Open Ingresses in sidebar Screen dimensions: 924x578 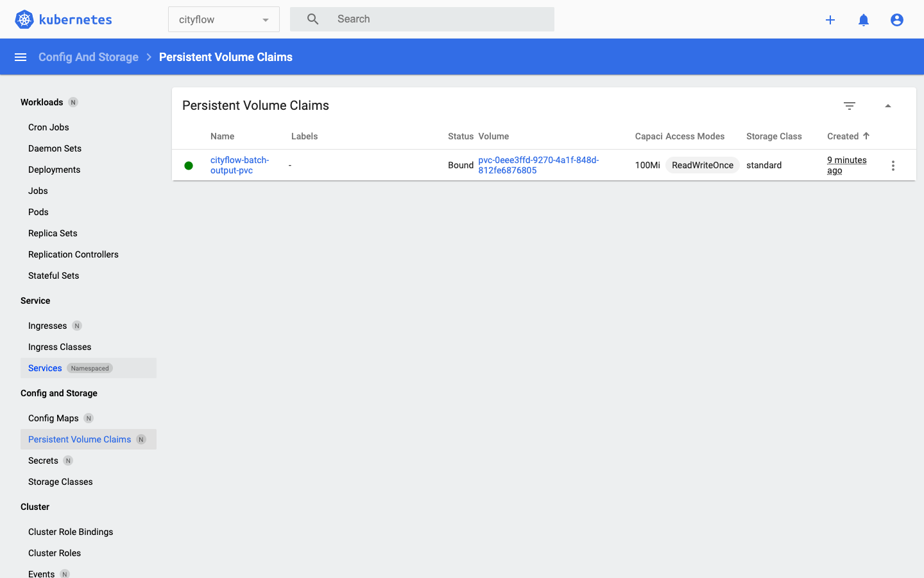click(47, 326)
